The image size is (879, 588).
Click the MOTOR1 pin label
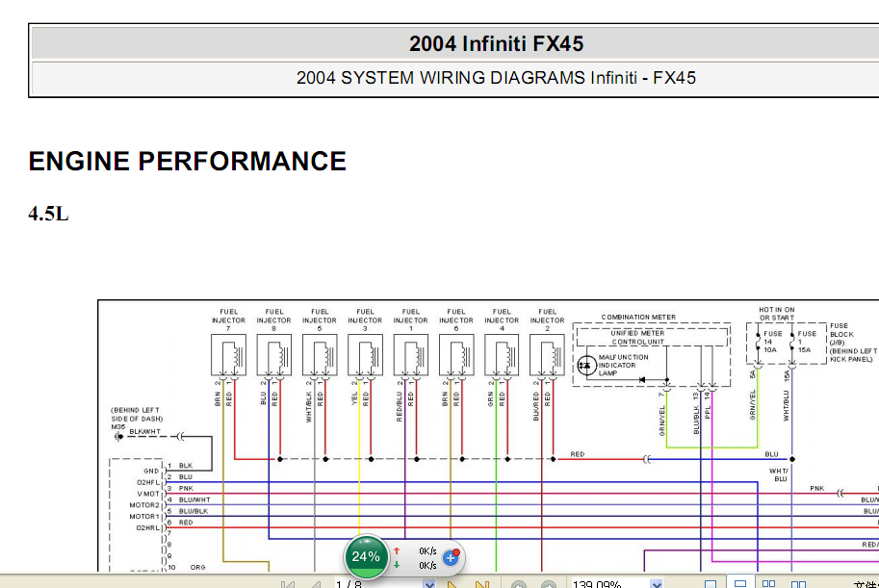(144, 516)
